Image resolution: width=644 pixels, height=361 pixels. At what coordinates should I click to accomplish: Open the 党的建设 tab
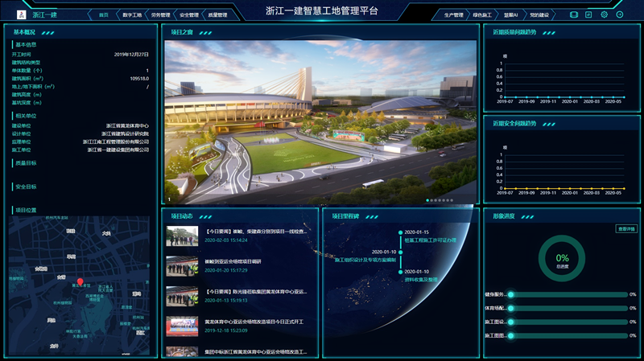pos(539,14)
